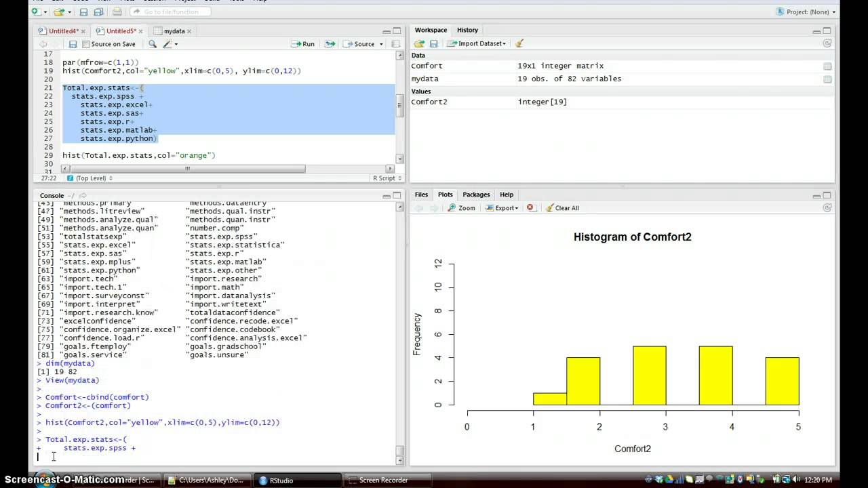Refresh the Workspace pane
Screen dimensions: 868x488
827,43
